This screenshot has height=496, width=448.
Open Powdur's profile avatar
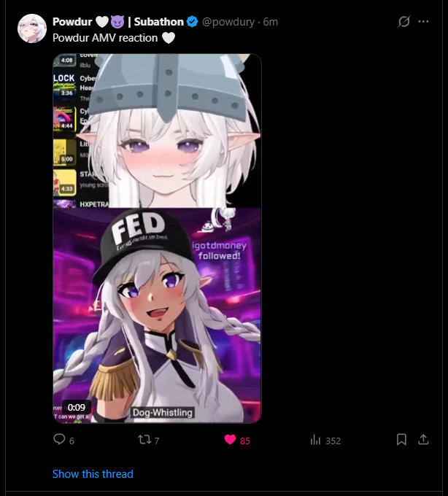click(32, 28)
